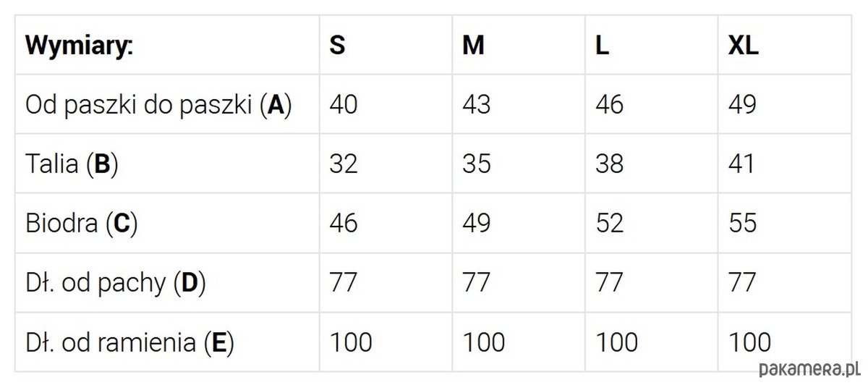Click the 'Wymiary:' header cell
868x385 pixels.
click(80, 46)
